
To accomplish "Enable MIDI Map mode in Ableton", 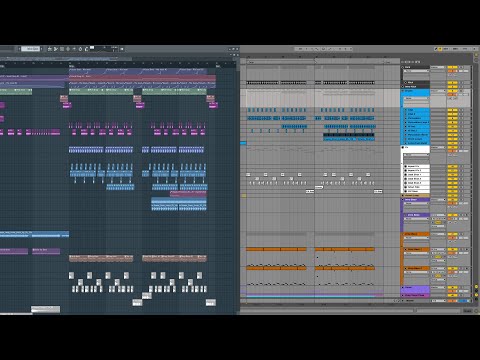I will [455, 49].
